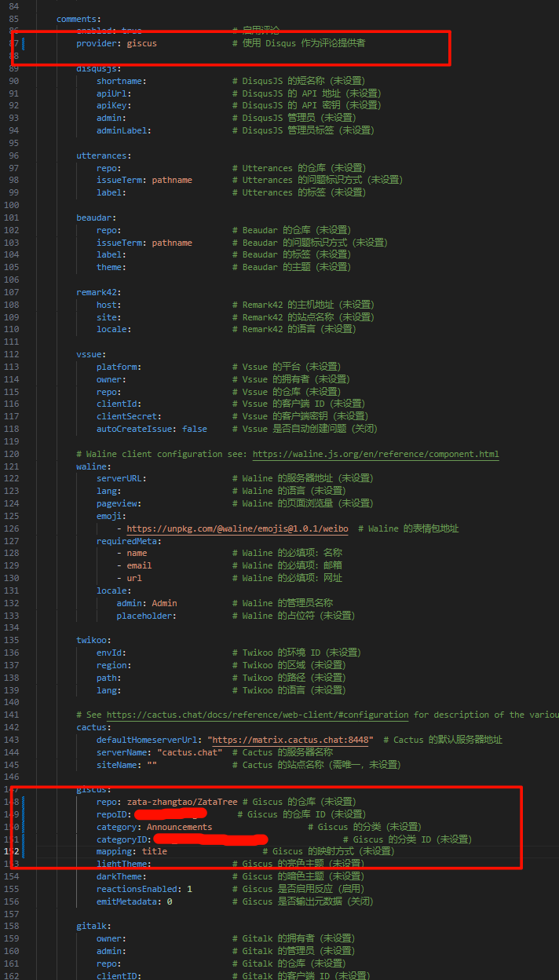Click the twikoo section key

click(x=93, y=640)
